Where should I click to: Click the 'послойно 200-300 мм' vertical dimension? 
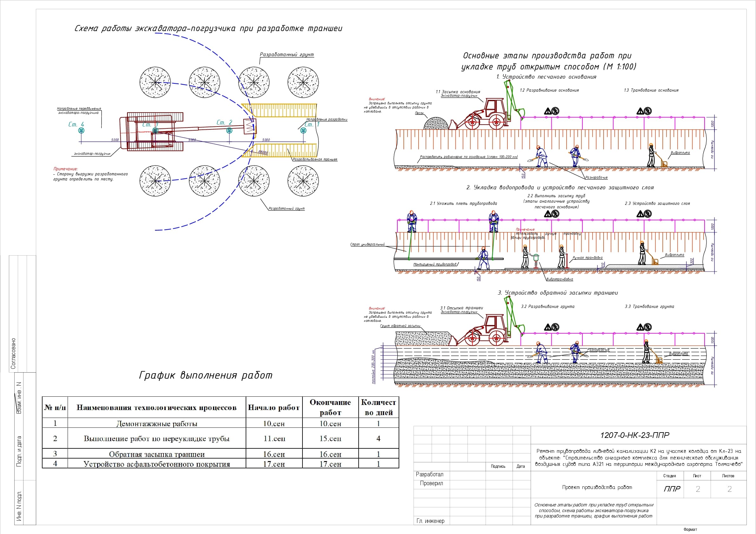[373, 367]
